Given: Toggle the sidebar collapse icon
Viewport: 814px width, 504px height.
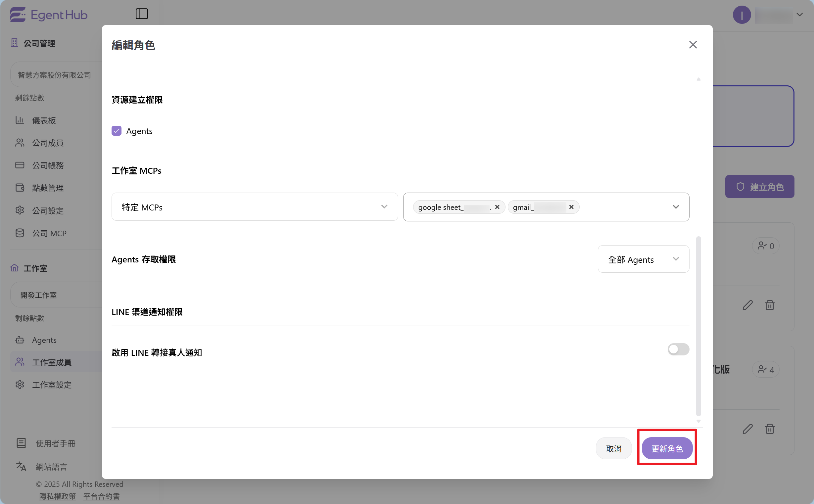Looking at the screenshot, I should tap(142, 14).
